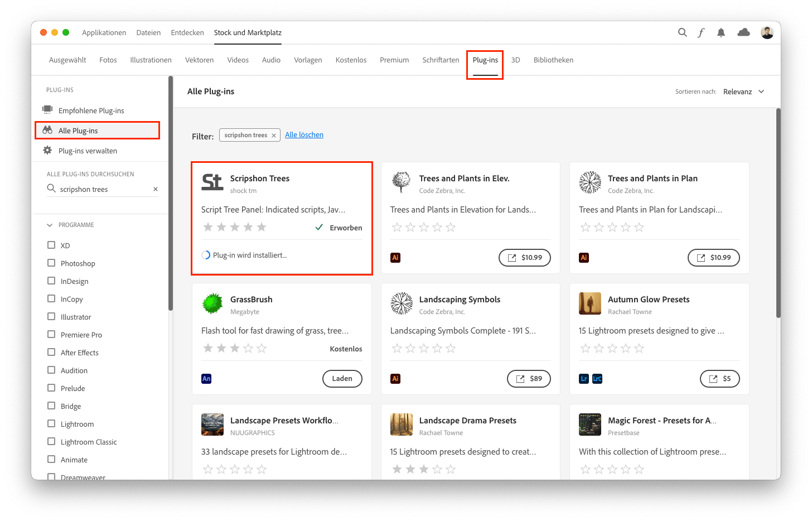Open the user profile avatar
The width and height of the screenshot is (812, 521).
tap(767, 32)
